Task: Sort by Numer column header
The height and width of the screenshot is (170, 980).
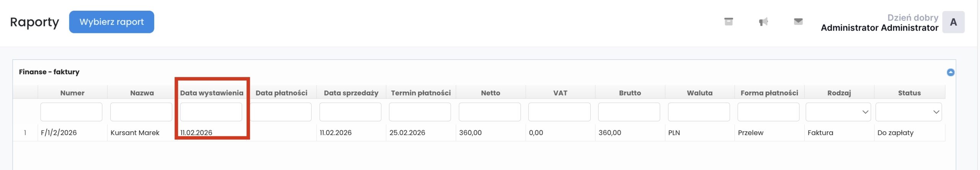Action: [72, 93]
